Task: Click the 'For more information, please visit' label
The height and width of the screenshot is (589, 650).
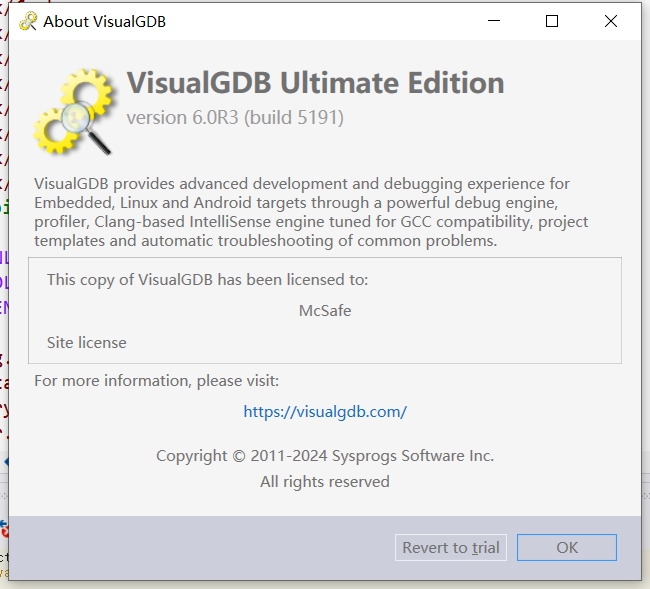Action: point(157,381)
